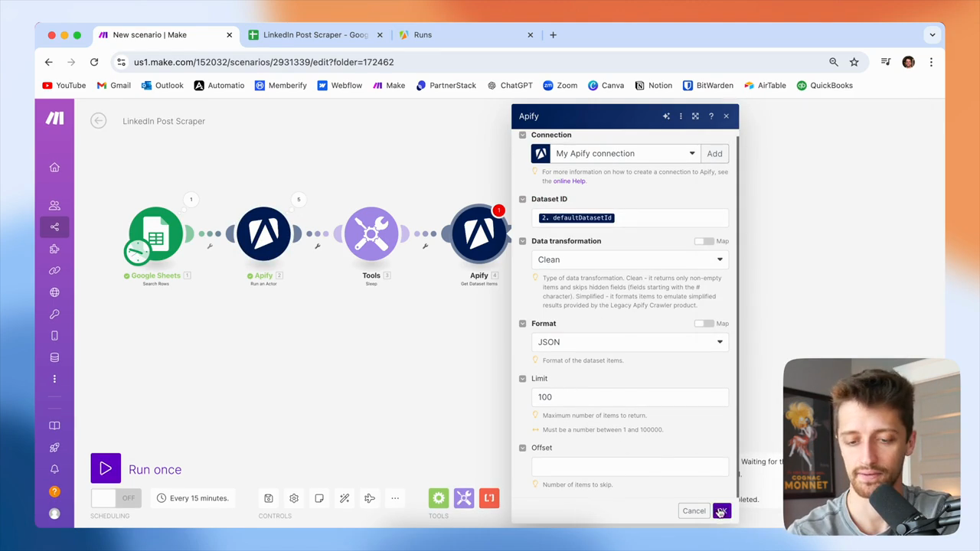The width and height of the screenshot is (980, 551).
Task: Open the Connections link icon in sidebar
Action: tap(54, 270)
